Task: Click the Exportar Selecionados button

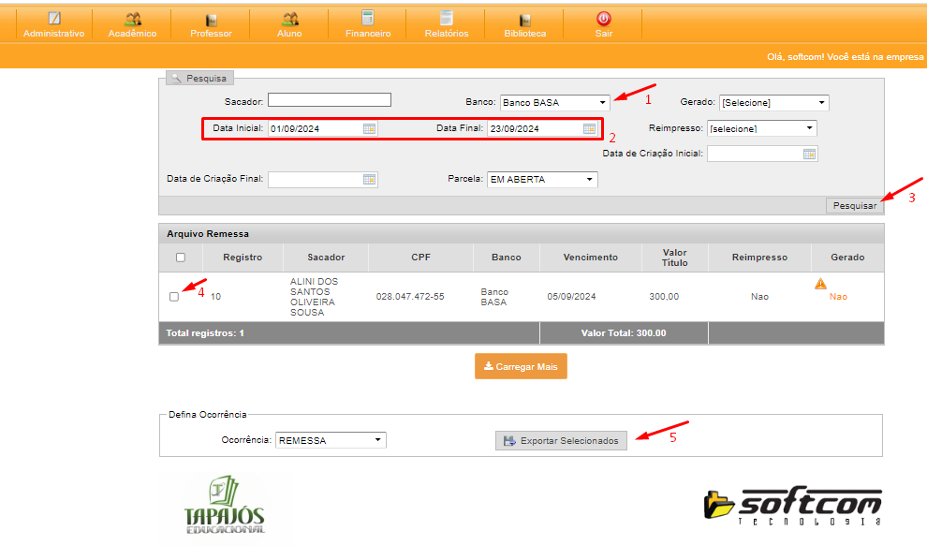Action: pos(561,441)
